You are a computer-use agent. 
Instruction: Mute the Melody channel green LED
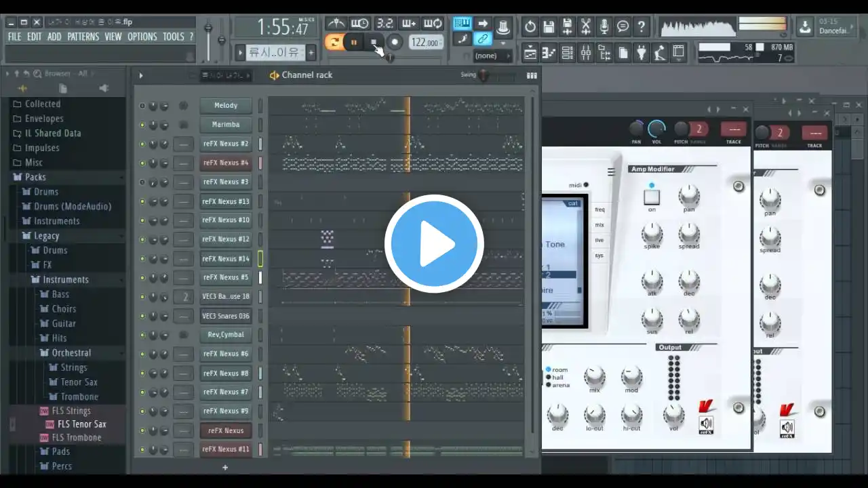pos(142,106)
